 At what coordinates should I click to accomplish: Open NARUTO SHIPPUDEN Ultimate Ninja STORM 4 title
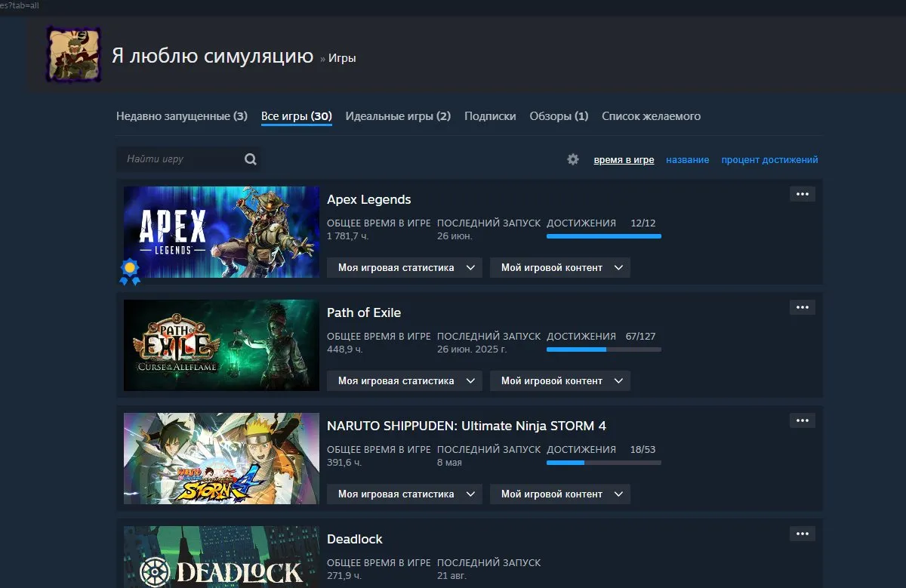click(467, 426)
